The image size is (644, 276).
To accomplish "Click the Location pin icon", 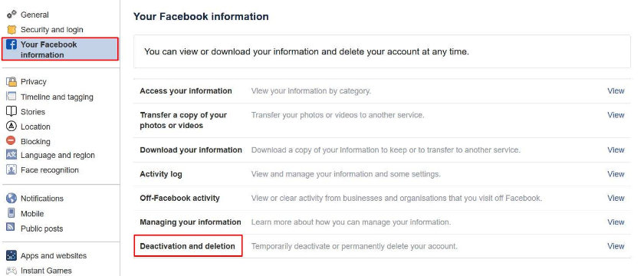I will [11, 127].
